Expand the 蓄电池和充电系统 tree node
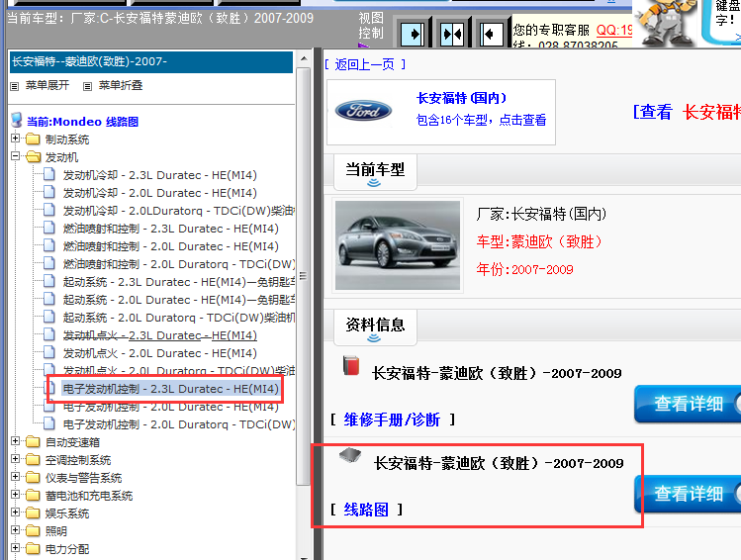This screenshot has width=741, height=560. (15, 495)
